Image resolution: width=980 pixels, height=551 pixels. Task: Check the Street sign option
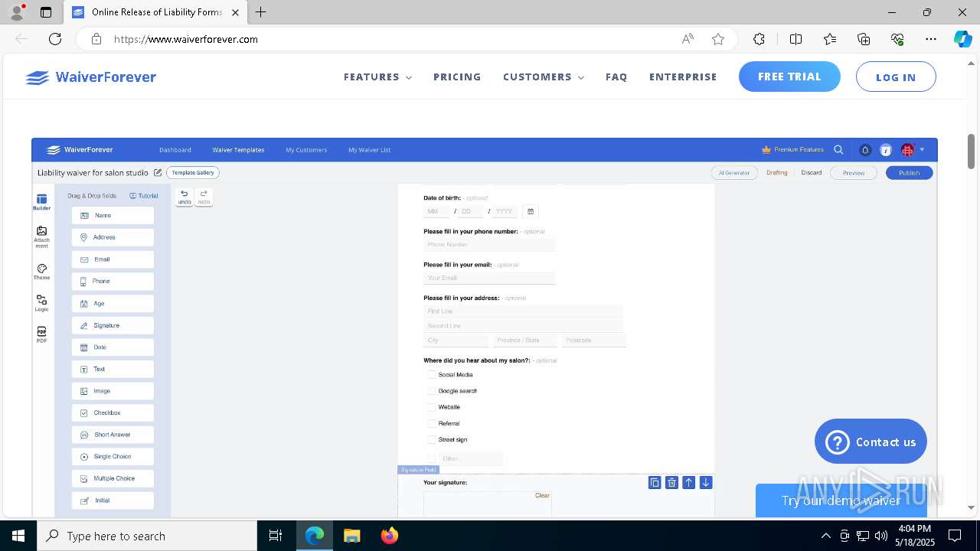432,440
